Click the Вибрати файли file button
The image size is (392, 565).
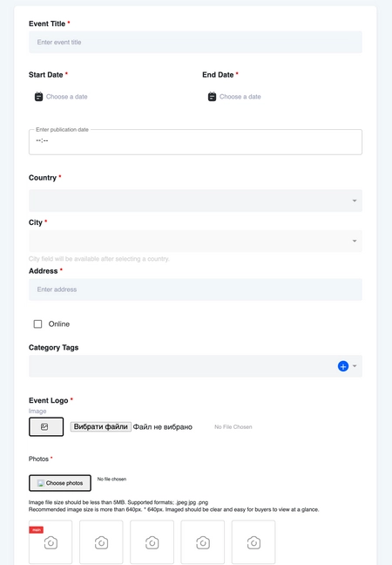101,426
